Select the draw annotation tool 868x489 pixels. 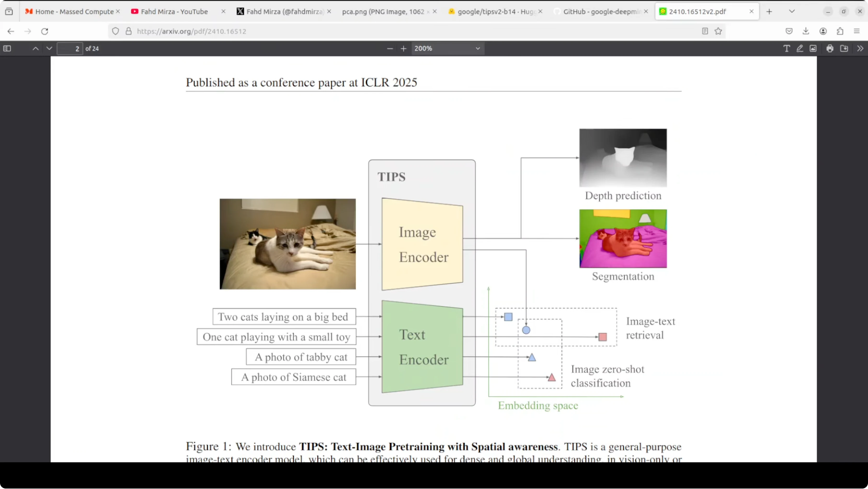tap(799, 49)
